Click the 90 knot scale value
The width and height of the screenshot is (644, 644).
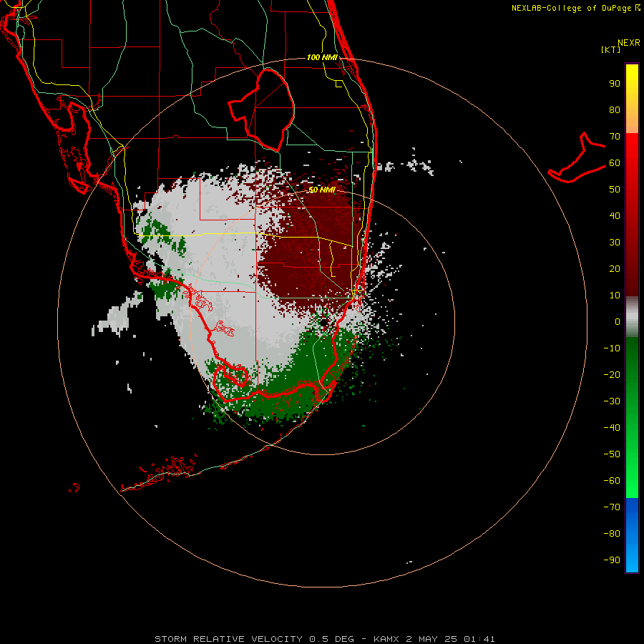pyautogui.click(x=615, y=84)
